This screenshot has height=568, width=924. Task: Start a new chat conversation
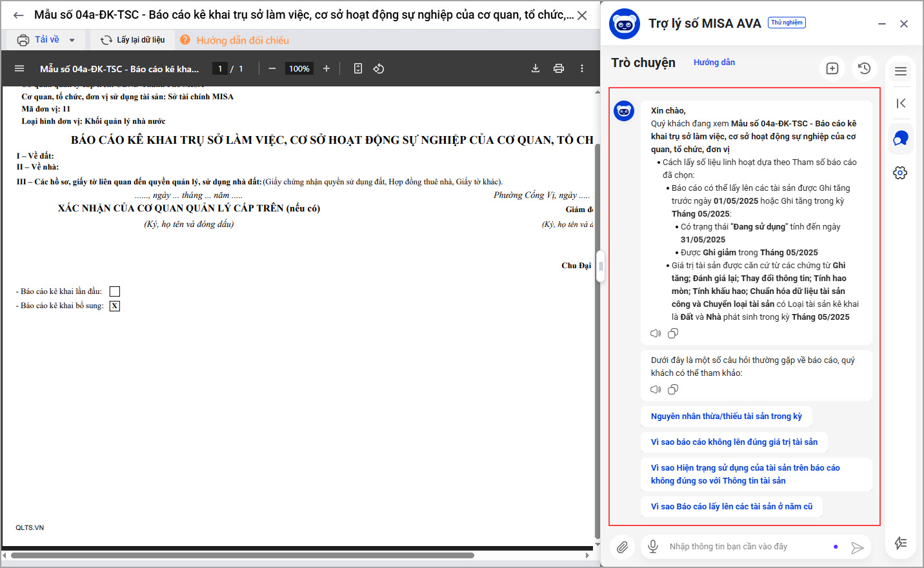point(832,68)
